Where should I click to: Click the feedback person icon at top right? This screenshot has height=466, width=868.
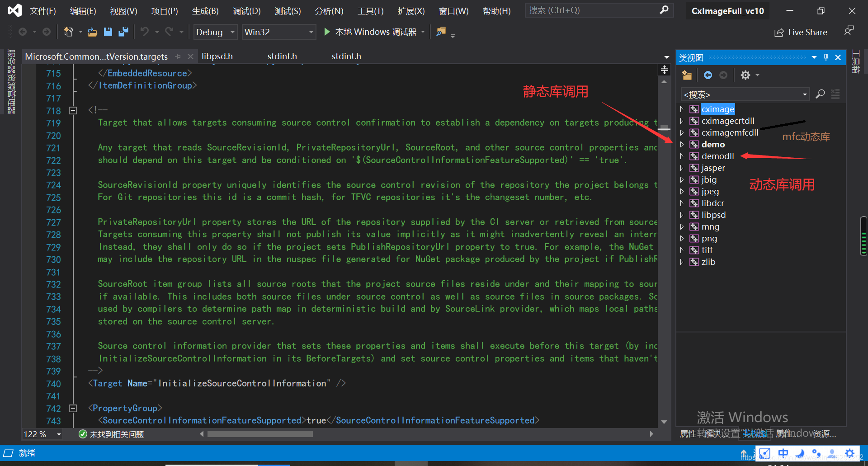[849, 31]
